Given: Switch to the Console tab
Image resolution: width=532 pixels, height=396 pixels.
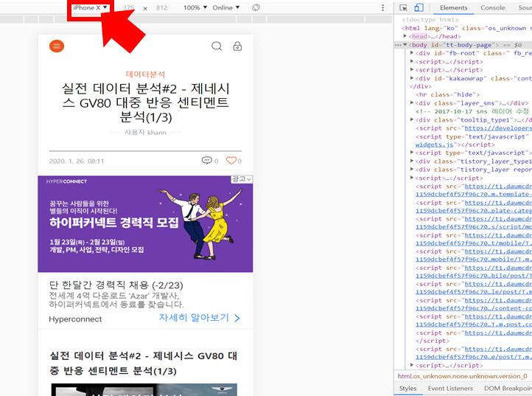Looking at the screenshot, I should point(493,7).
